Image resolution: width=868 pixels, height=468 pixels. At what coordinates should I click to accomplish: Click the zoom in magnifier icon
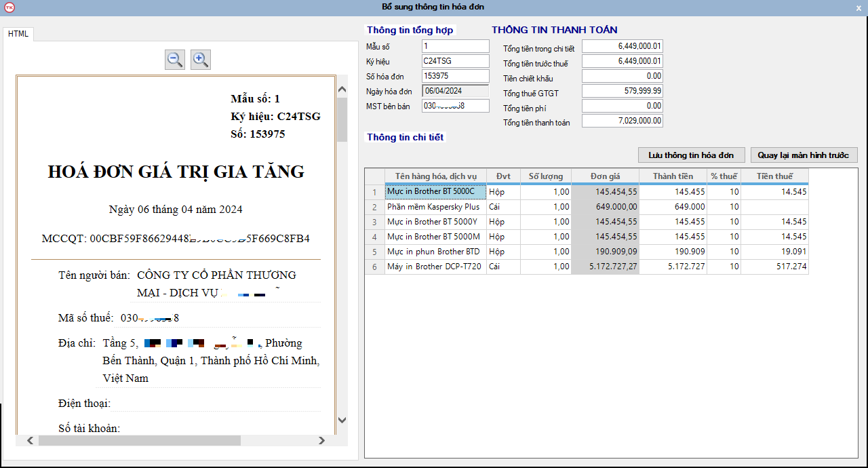tap(200, 60)
